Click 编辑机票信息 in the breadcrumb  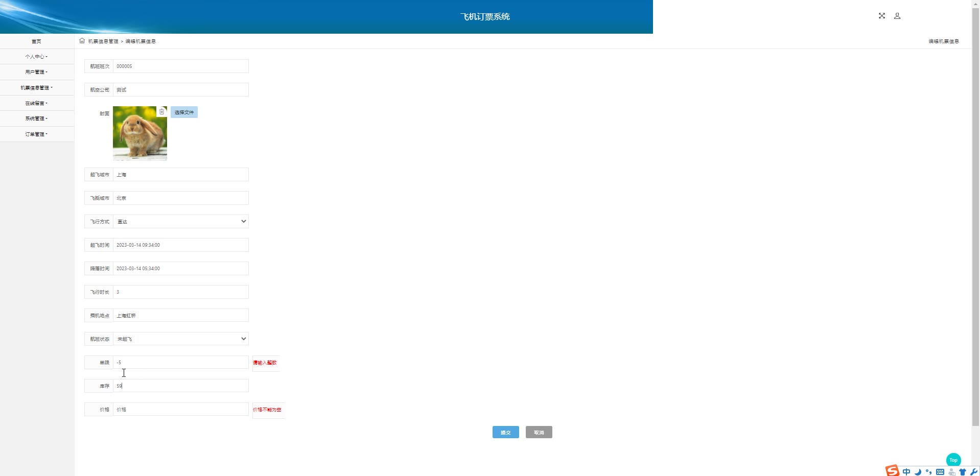pos(141,41)
